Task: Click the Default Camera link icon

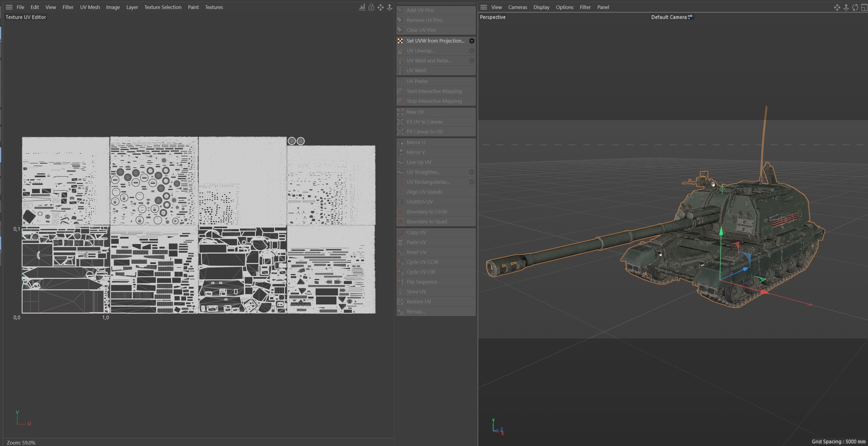Action: 690,17
